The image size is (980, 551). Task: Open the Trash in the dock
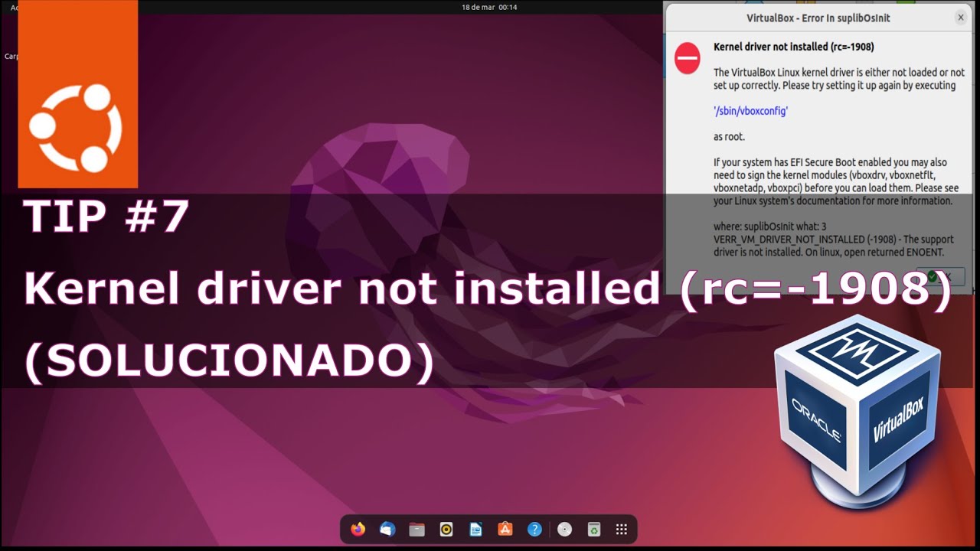[x=593, y=529]
